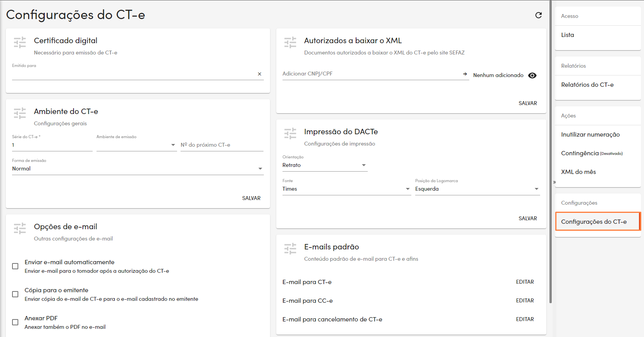Save the Autorizados a baixar XML card
This screenshot has height=337, width=644.
528,103
